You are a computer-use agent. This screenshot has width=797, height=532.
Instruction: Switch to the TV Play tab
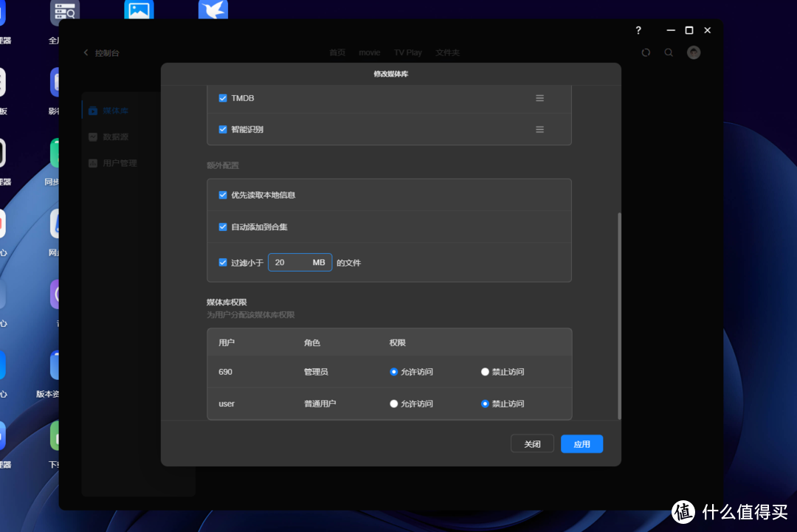[407, 53]
